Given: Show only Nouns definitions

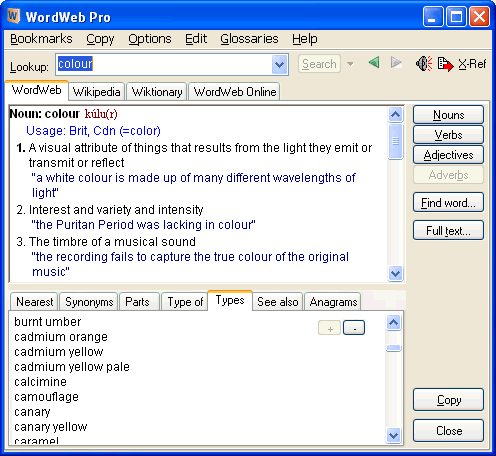Looking at the screenshot, I should pos(448,115).
